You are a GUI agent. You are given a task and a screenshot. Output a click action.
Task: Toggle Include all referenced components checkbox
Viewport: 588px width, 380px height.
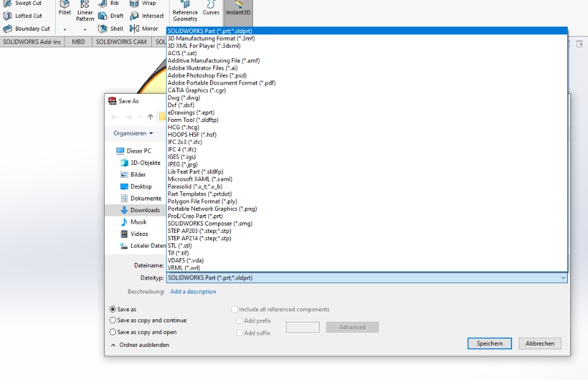click(235, 309)
